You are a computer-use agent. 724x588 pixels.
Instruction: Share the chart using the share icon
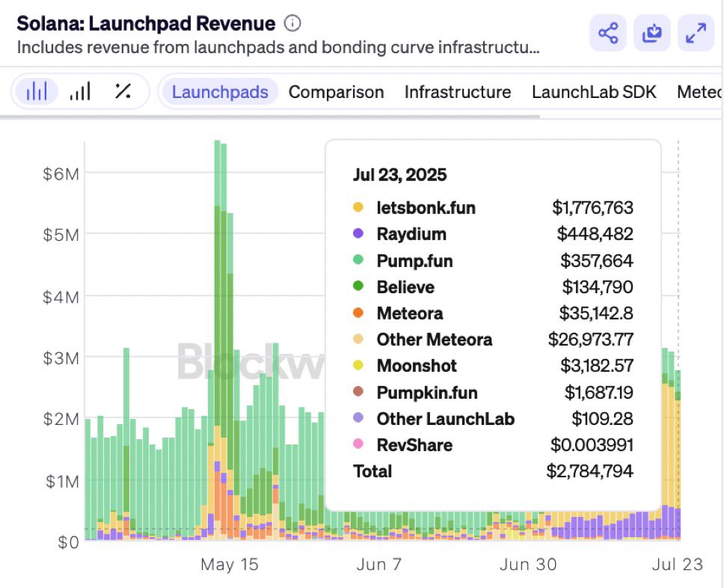tap(607, 33)
